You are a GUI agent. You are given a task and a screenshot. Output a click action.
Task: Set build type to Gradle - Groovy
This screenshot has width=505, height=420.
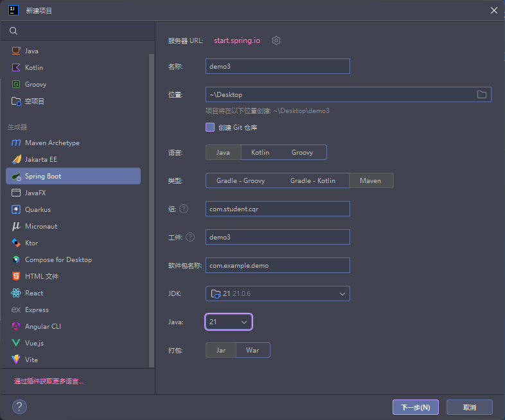(240, 180)
